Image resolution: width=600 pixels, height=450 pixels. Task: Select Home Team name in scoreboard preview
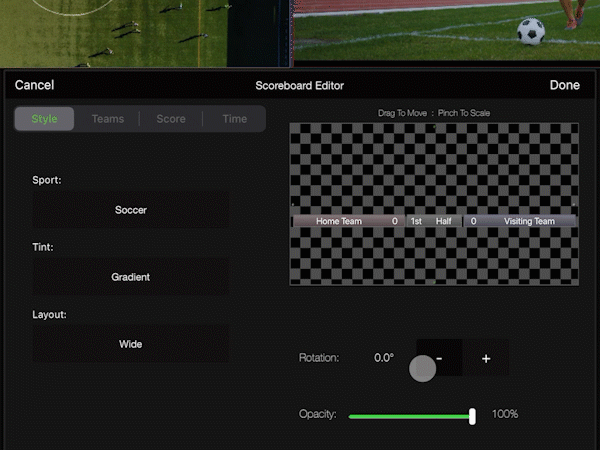[x=339, y=221]
